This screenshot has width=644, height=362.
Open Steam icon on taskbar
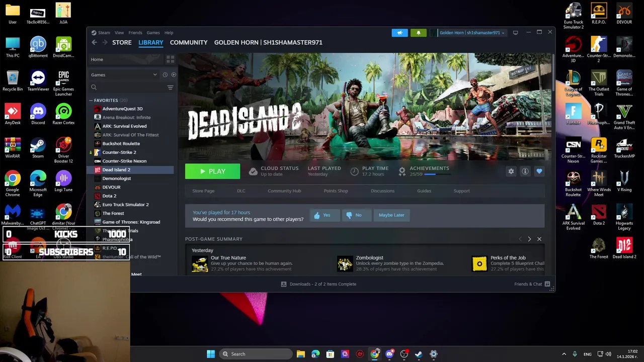pos(419,354)
